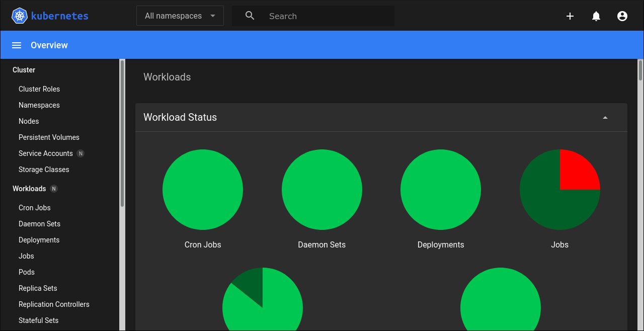The height and width of the screenshot is (331, 644).
Task: Click the Kubernetes logo icon
Action: 19,16
